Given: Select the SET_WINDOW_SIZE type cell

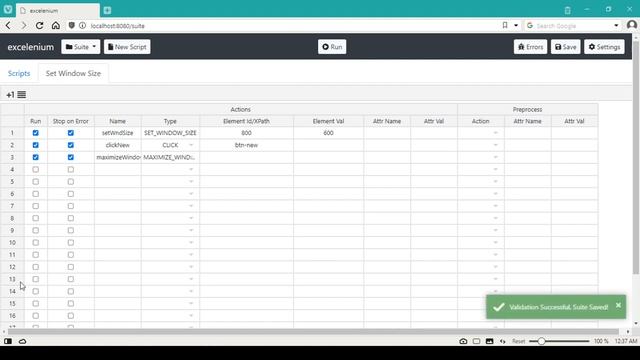Looking at the screenshot, I should point(170,133).
